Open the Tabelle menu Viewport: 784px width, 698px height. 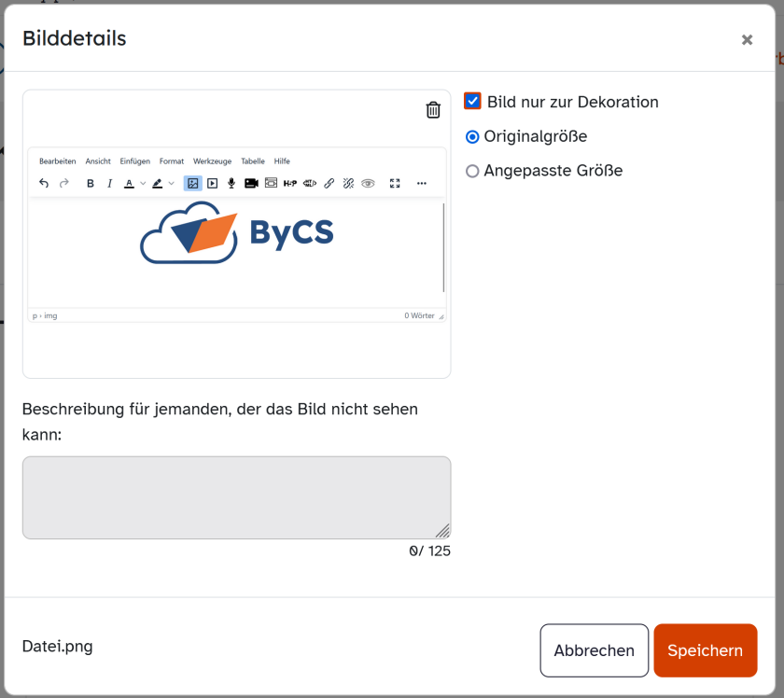(252, 161)
